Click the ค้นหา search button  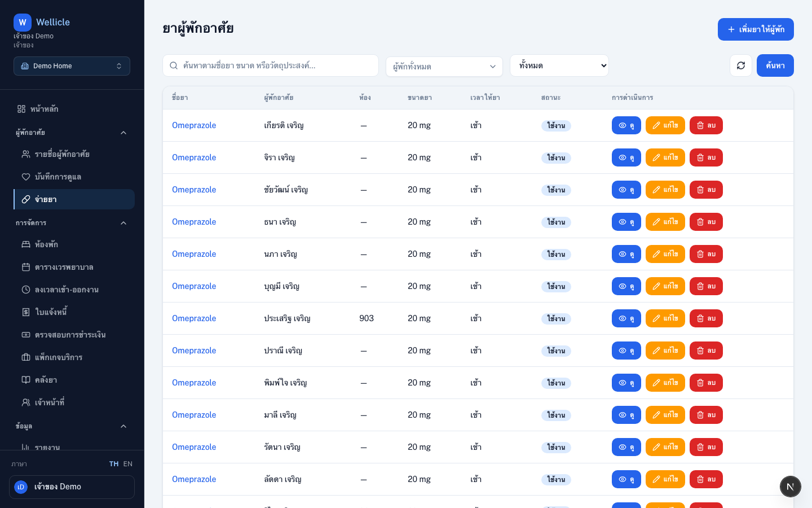tap(775, 65)
